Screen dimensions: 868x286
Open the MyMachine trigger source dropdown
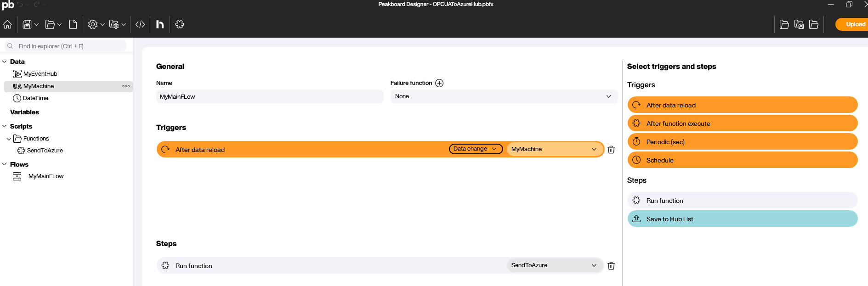pos(554,149)
